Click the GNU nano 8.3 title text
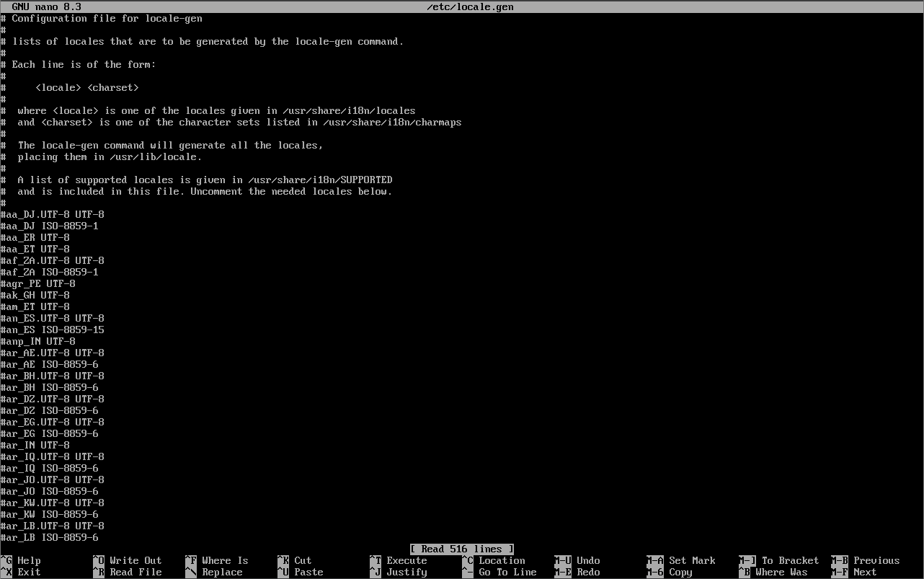The image size is (924, 579). tap(46, 7)
